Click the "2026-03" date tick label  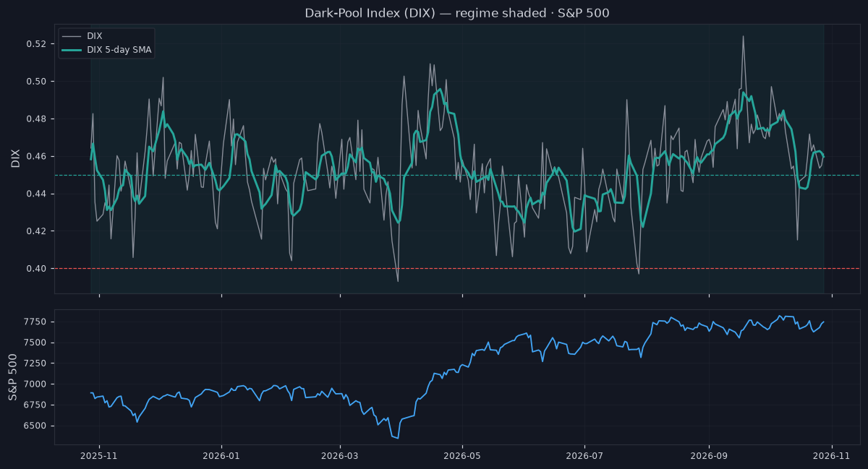339,456
